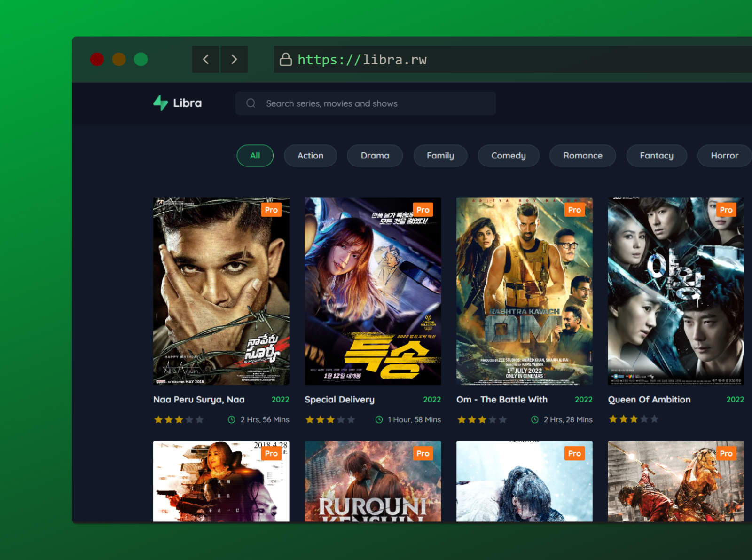Click the search magnifier icon
The image size is (752, 560).
[x=251, y=103]
